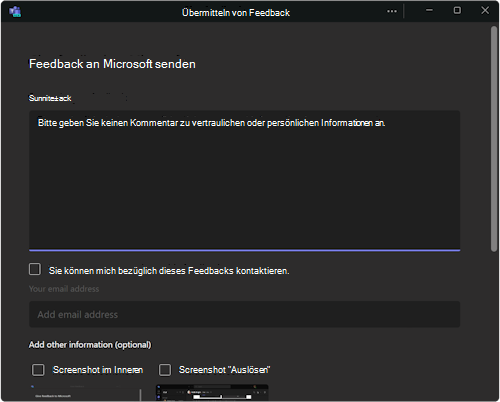Viewport: 500px width, 402px height.
Task: Minimize the feedback window
Action: coord(429,10)
